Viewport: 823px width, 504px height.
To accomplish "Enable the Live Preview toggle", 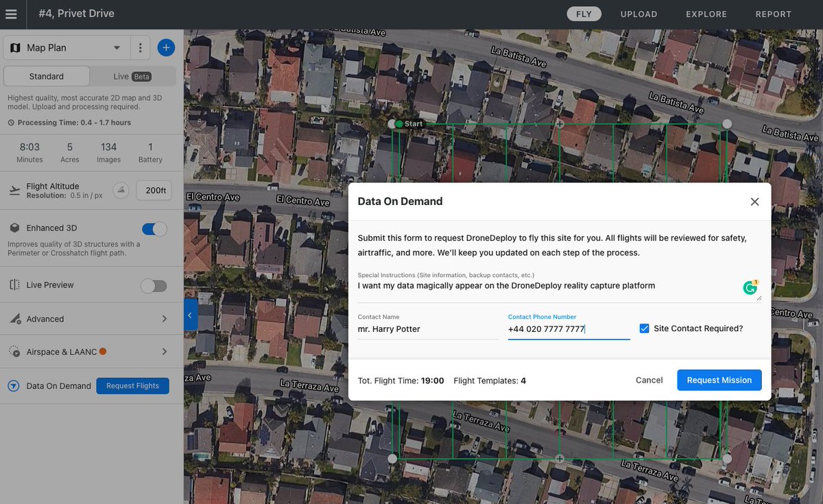I will click(154, 285).
